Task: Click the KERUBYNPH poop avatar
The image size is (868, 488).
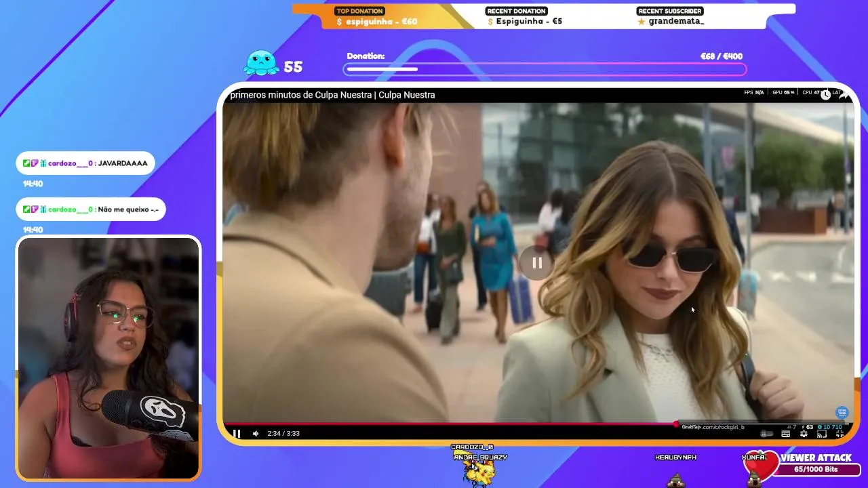Action: pyautogui.click(x=676, y=480)
